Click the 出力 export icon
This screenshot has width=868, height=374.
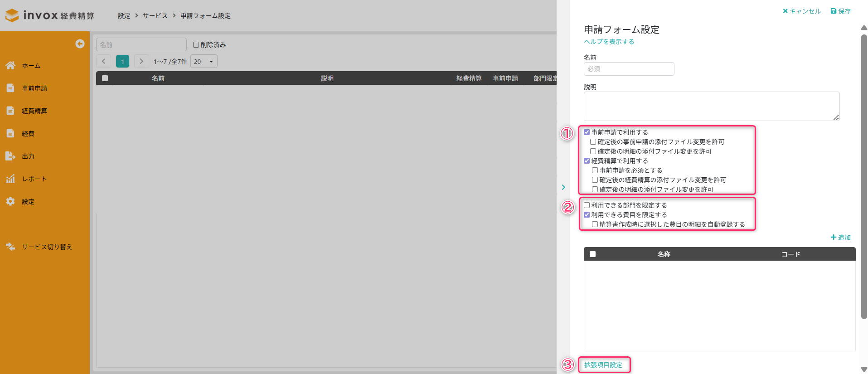point(10,156)
